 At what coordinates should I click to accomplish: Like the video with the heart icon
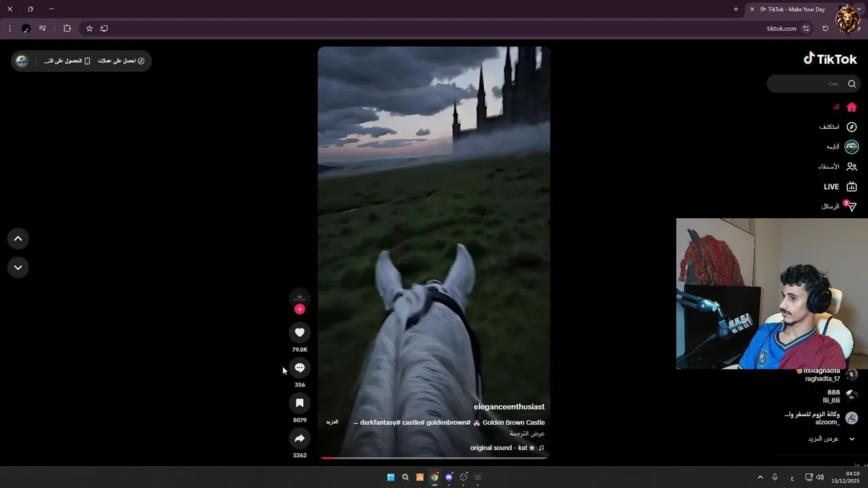(x=299, y=332)
